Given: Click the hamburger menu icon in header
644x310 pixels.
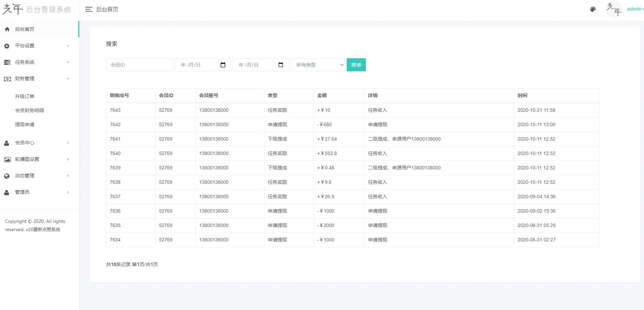Looking at the screenshot, I should [89, 10].
